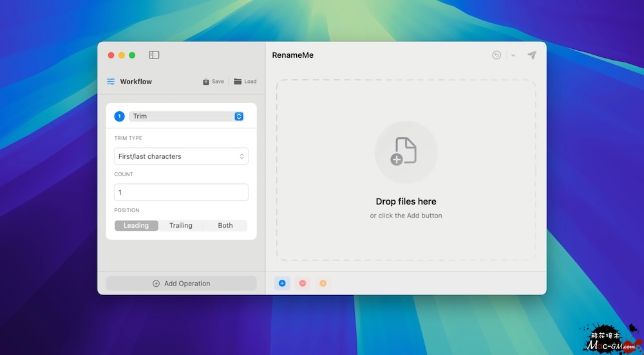Open the Trim operation dropdown
Image resolution: width=644 pixels, height=355 pixels.
[x=186, y=116]
